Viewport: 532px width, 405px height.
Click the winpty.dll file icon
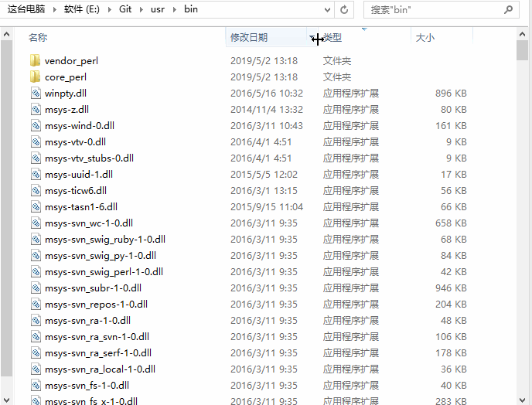(35, 93)
